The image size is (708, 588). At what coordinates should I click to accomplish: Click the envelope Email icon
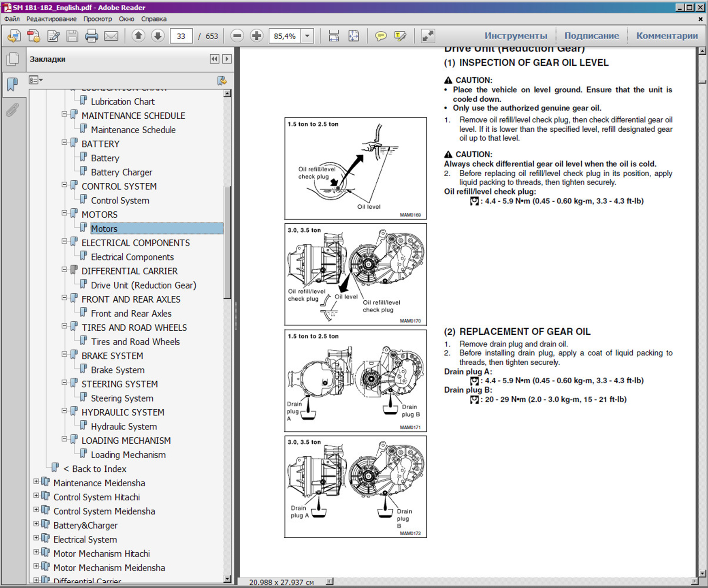click(111, 36)
